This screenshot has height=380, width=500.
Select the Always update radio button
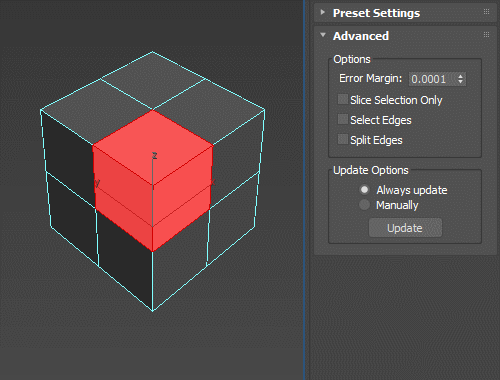(x=364, y=190)
